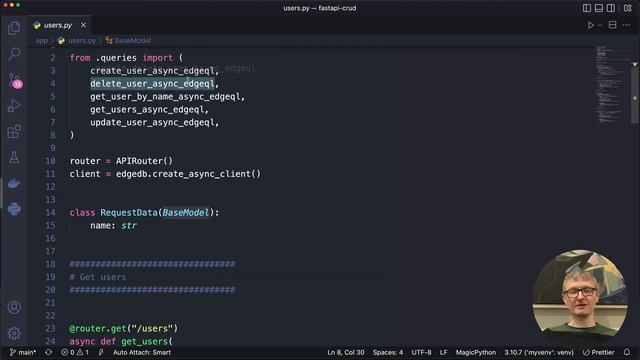This screenshot has height=360, width=640.
Task: Open errors and warnings in status bar
Action: click(75, 353)
